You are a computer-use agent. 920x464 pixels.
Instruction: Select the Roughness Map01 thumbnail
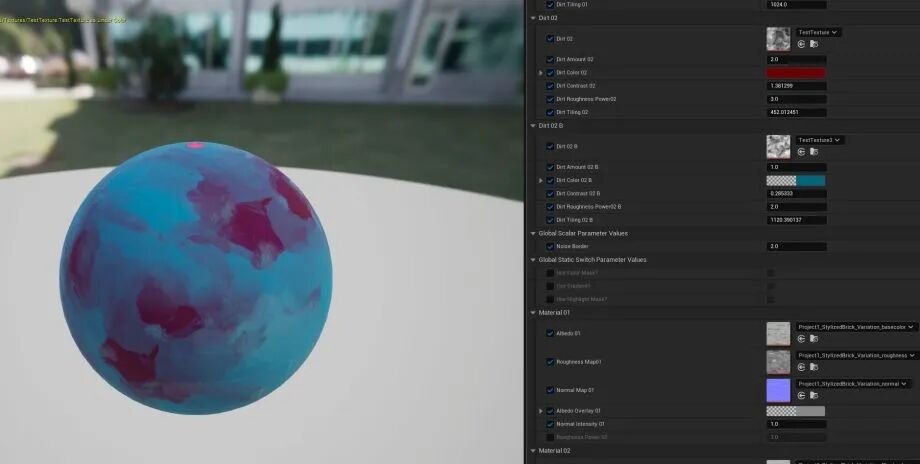click(x=778, y=362)
